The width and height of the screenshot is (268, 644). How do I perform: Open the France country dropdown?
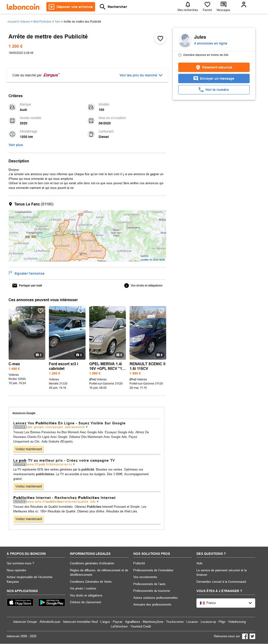226,603
